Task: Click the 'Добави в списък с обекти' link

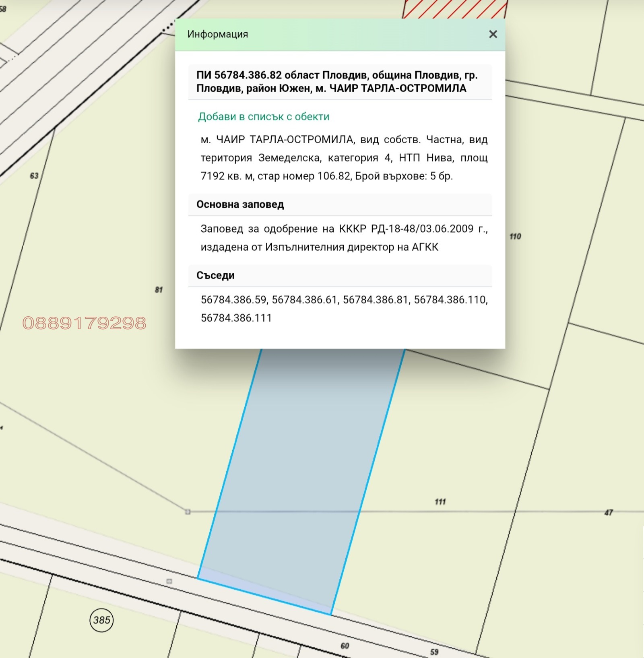Action: (264, 117)
